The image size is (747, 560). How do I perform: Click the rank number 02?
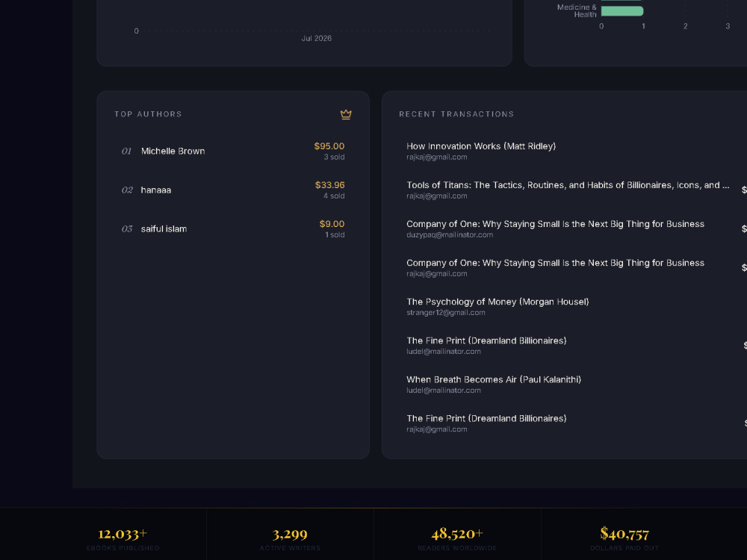(x=127, y=190)
